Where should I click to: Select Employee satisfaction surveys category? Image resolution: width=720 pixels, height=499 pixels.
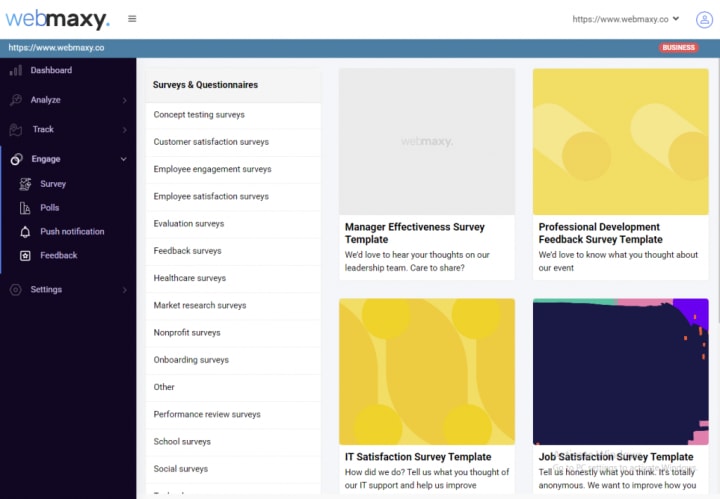pos(233,196)
